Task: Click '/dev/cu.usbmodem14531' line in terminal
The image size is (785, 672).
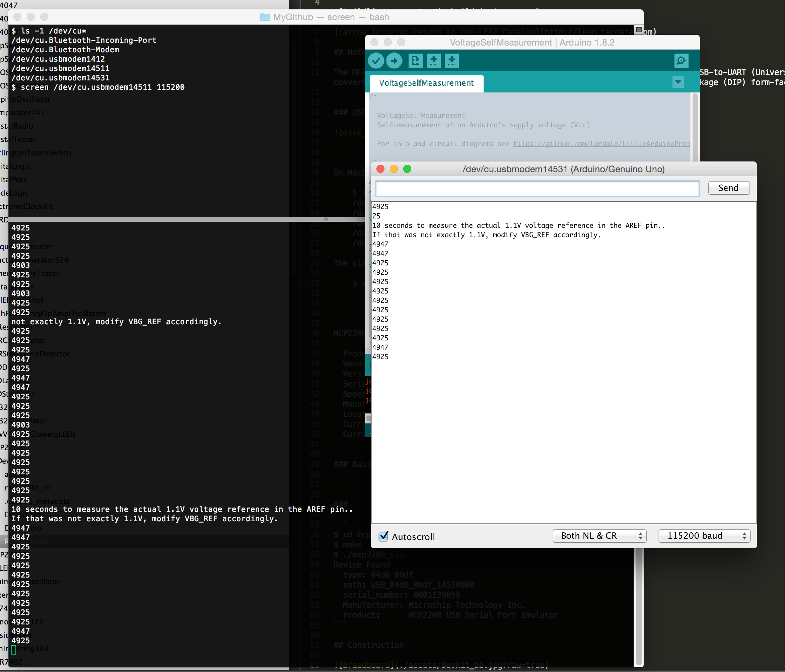Action: [x=61, y=78]
